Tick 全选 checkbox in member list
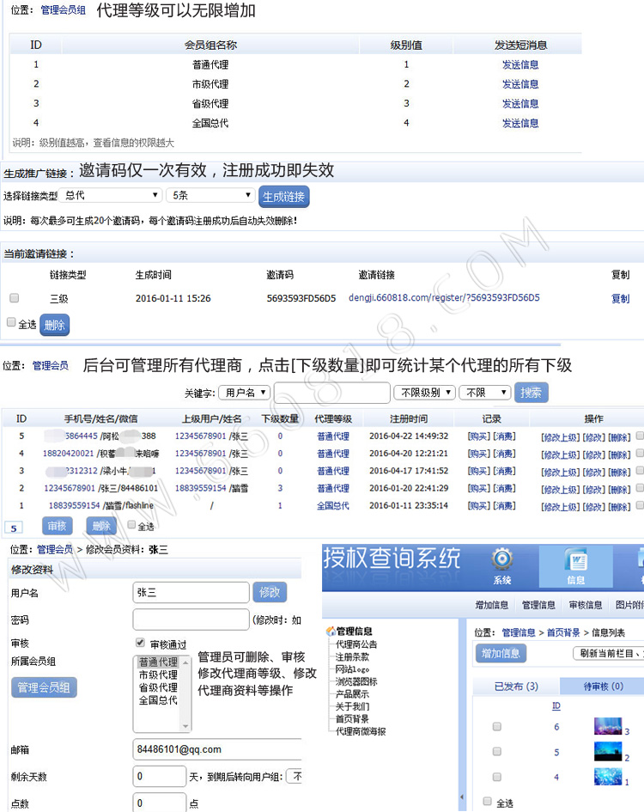Viewport: 644px width, 812px height. 131,525
